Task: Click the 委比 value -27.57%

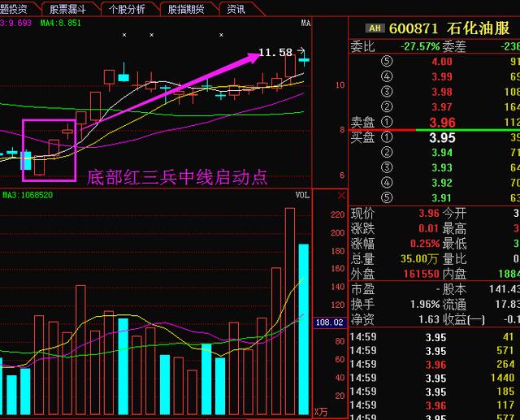Action: pos(420,46)
